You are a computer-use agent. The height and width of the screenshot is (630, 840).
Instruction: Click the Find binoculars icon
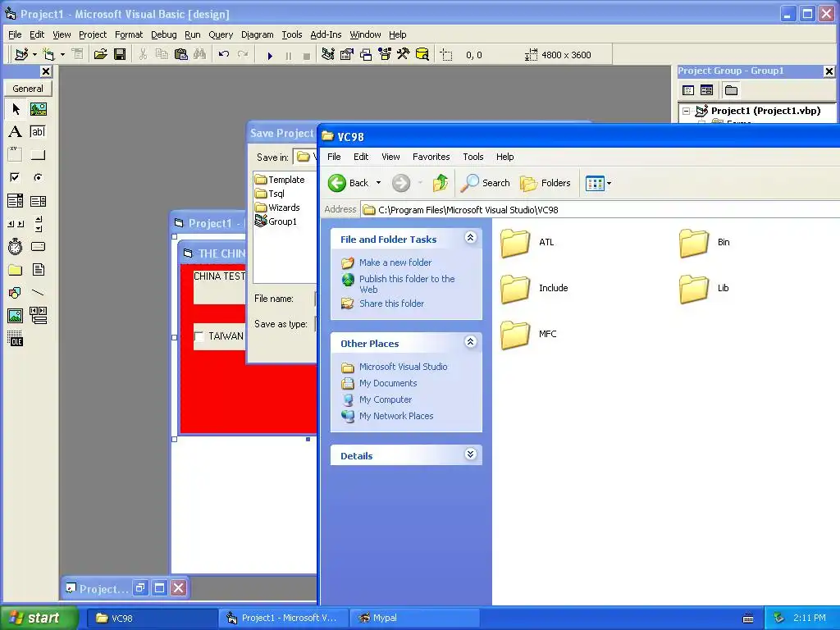coord(200,54)
